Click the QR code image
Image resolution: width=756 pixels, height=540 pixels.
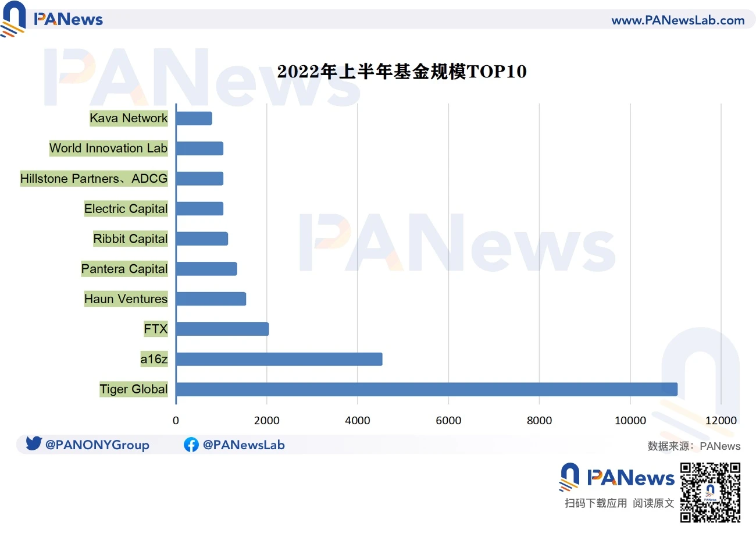click(710, 492)
